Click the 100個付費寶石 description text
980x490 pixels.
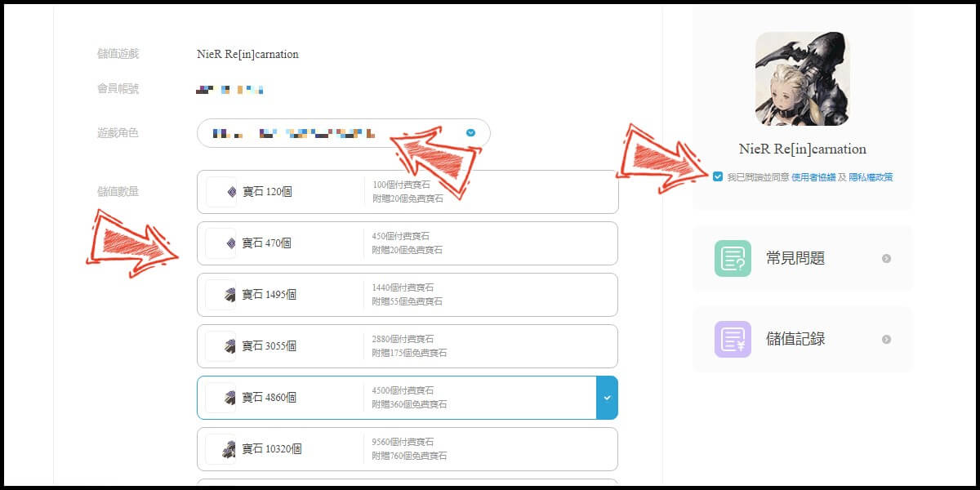click(x=401, y=185)
